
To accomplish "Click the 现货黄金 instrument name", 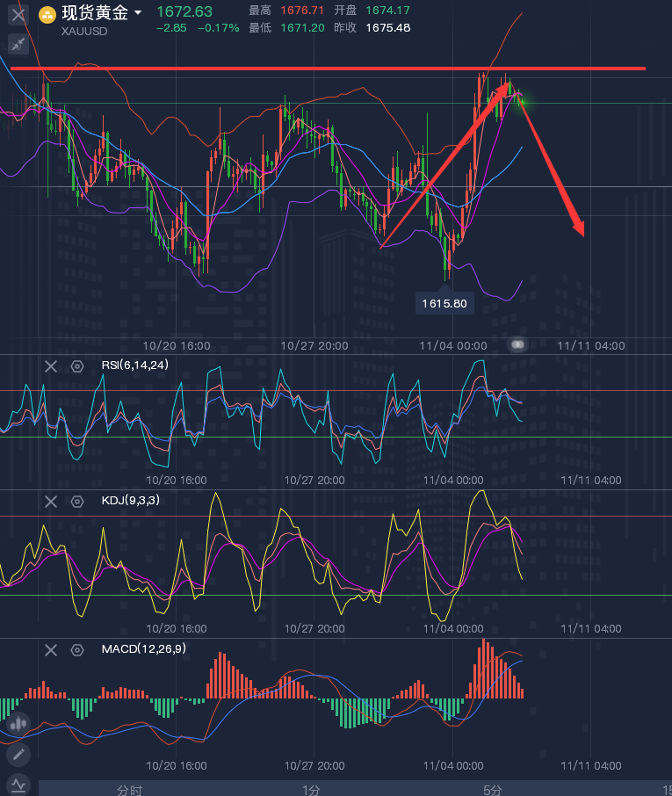I will 95,12.
